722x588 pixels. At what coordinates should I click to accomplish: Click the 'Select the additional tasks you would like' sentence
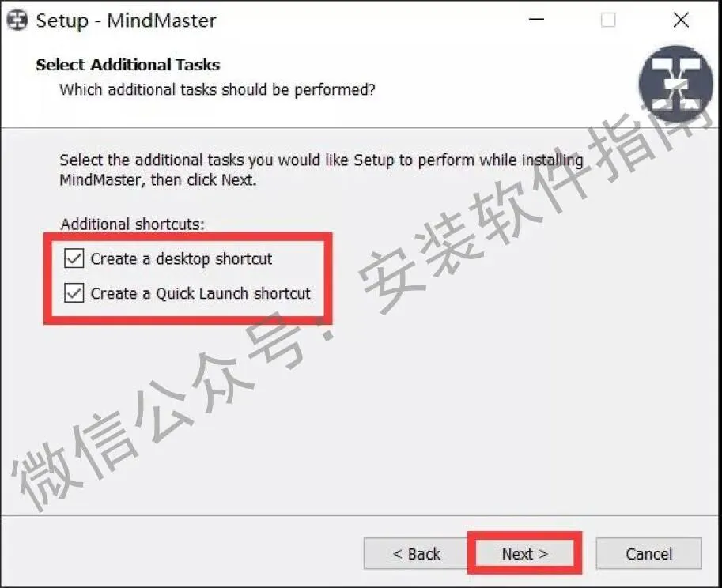tap(321, 160)
